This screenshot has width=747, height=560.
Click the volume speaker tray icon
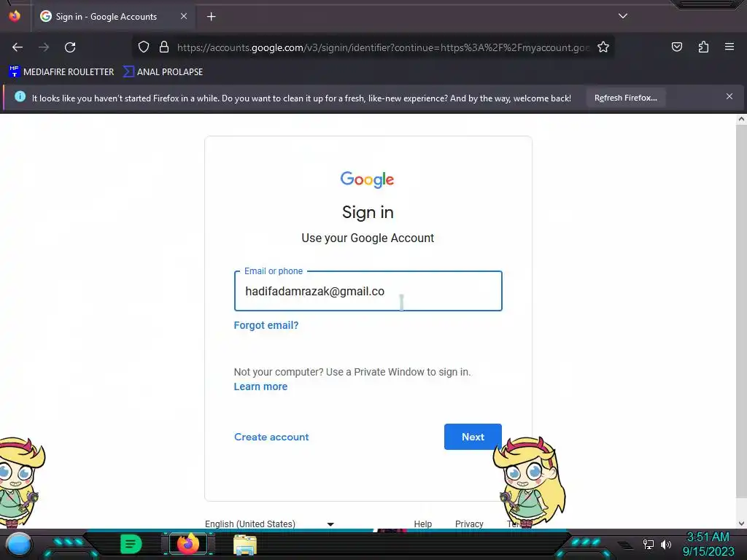665,544
